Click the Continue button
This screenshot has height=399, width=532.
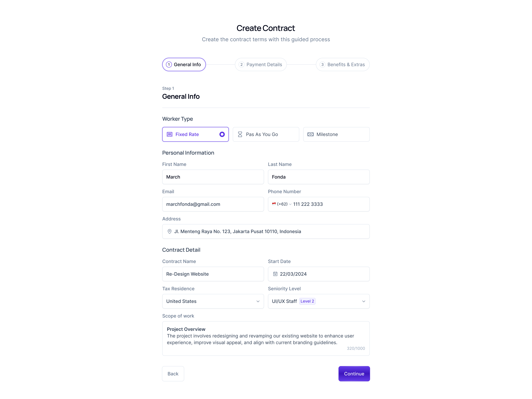(354, 374)
